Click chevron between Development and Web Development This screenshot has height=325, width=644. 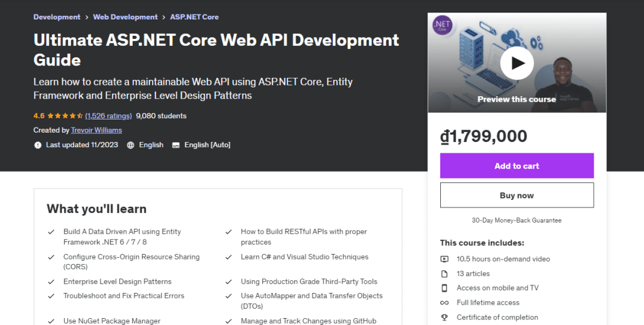click(87, 17)
